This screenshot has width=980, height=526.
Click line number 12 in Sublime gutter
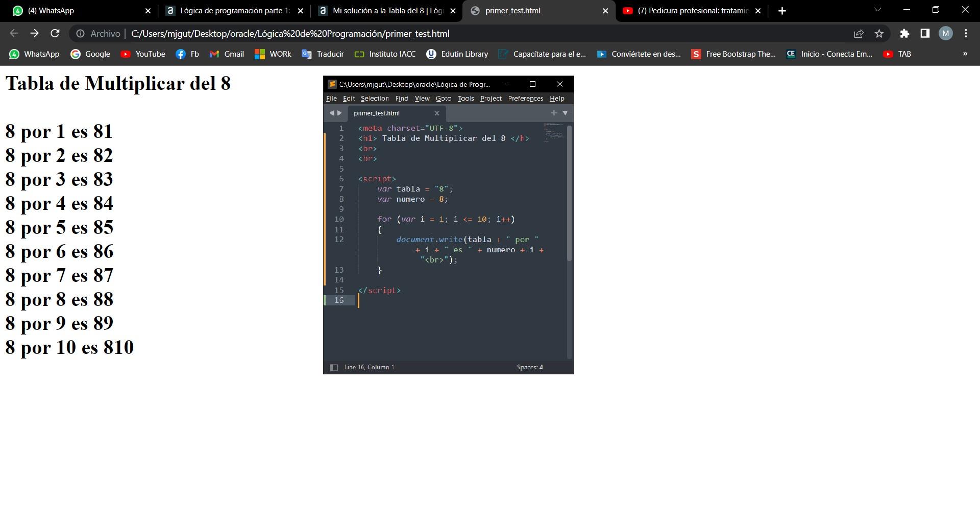tap(339, 240)
